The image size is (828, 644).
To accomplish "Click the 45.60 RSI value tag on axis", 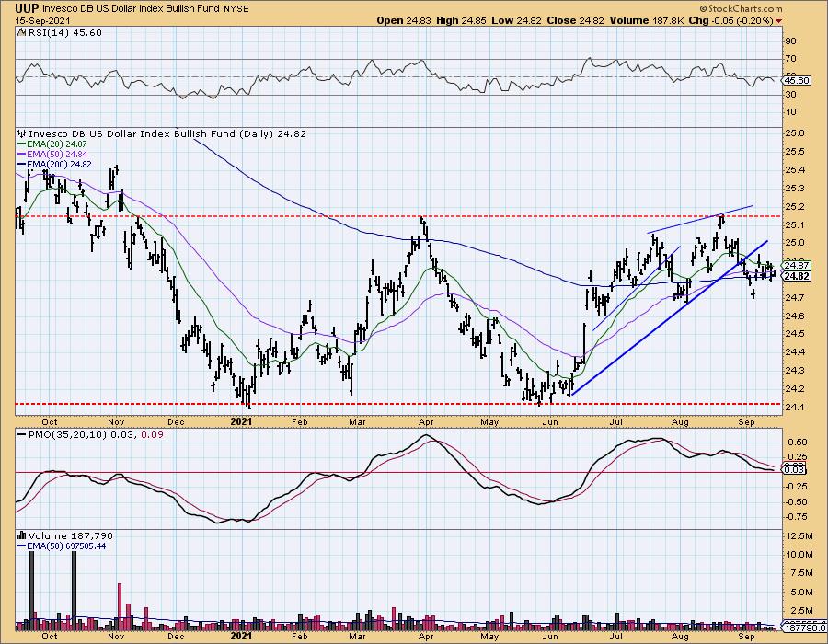I will (x=797, y=81).
